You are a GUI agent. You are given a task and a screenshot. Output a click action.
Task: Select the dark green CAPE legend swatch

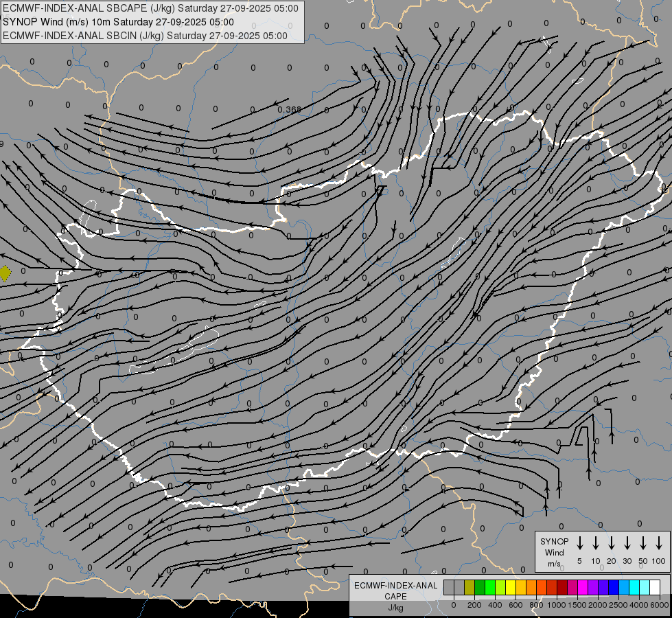pyautogui.click(x=480, y=588)
